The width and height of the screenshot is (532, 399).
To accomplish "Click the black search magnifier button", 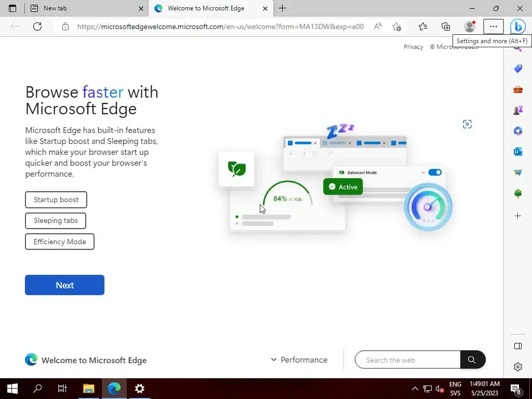I will pos(472,360).
